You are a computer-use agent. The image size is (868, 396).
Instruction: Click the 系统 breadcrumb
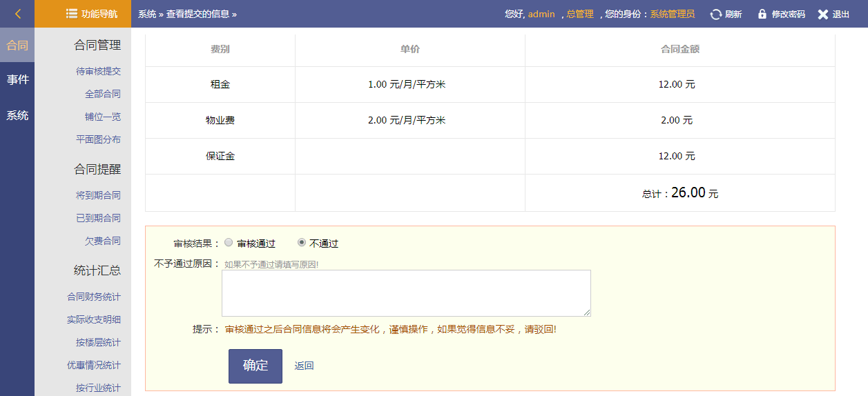[x=147, y=14]
